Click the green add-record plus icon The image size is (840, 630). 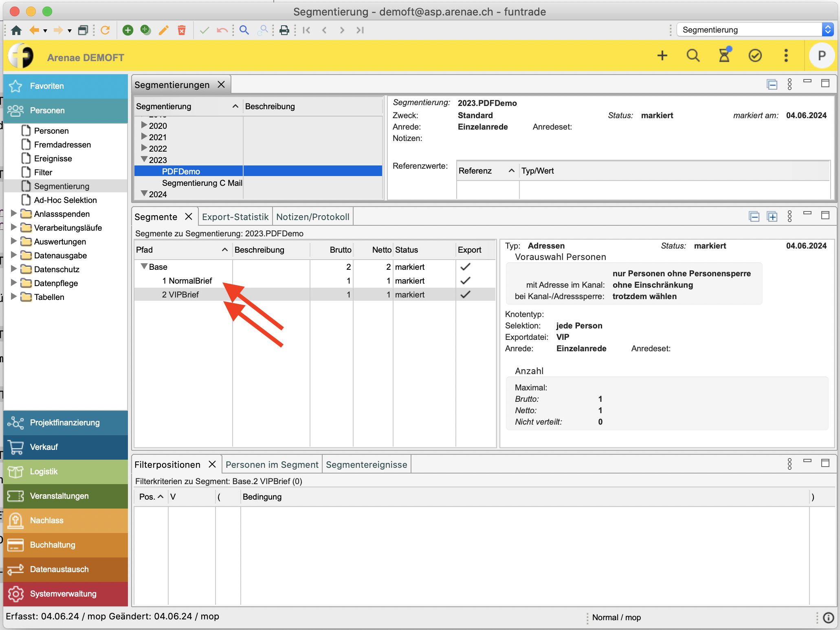point(128,30)
